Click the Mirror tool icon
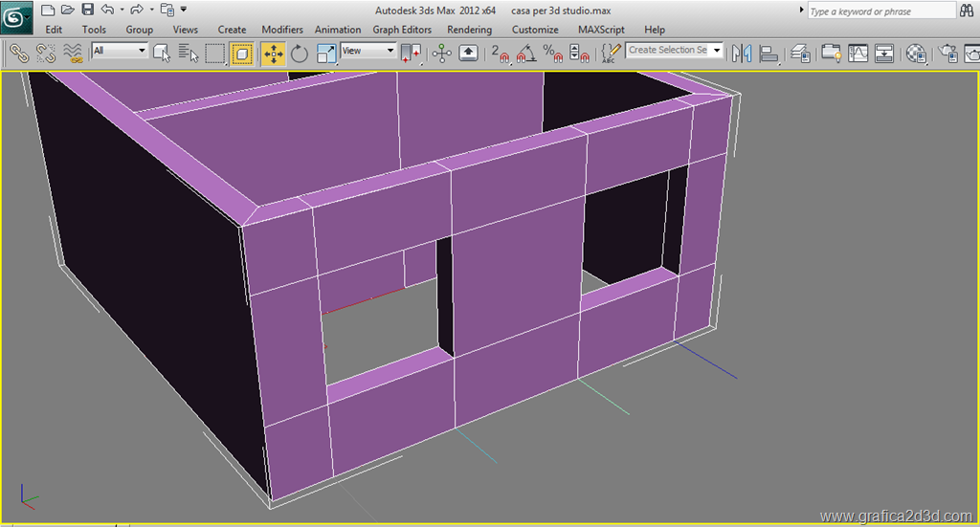The image size is (980, 527). pyautogui.click(x=744, y=54)
